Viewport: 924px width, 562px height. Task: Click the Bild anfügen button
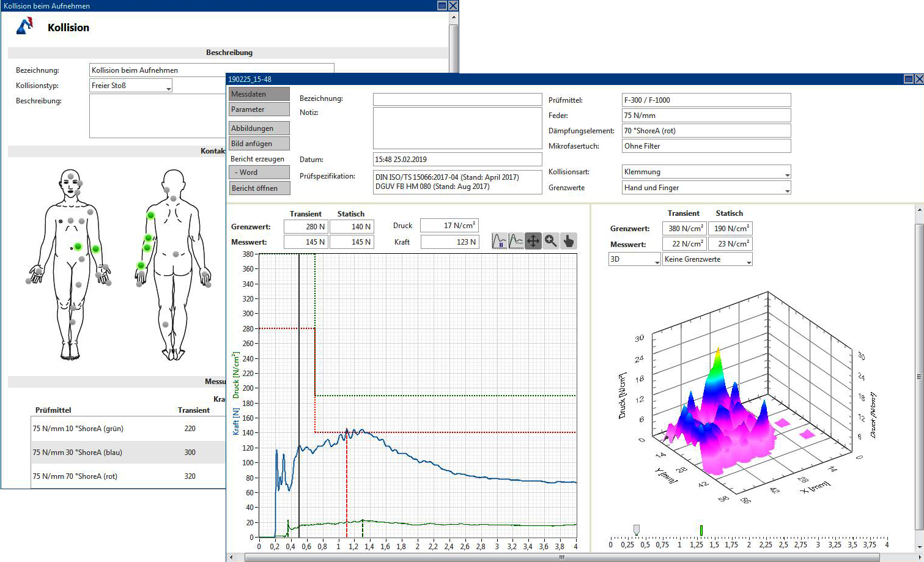point(259,144)
